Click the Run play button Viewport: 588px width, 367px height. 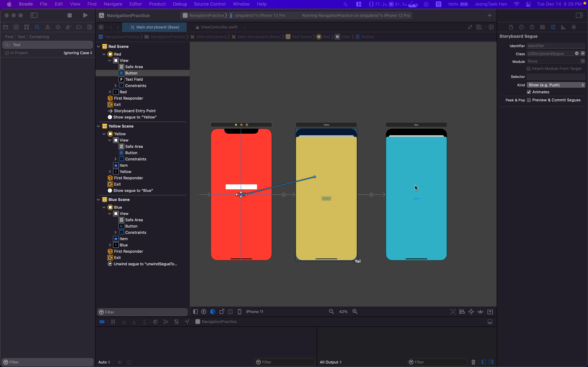point(85,15)
